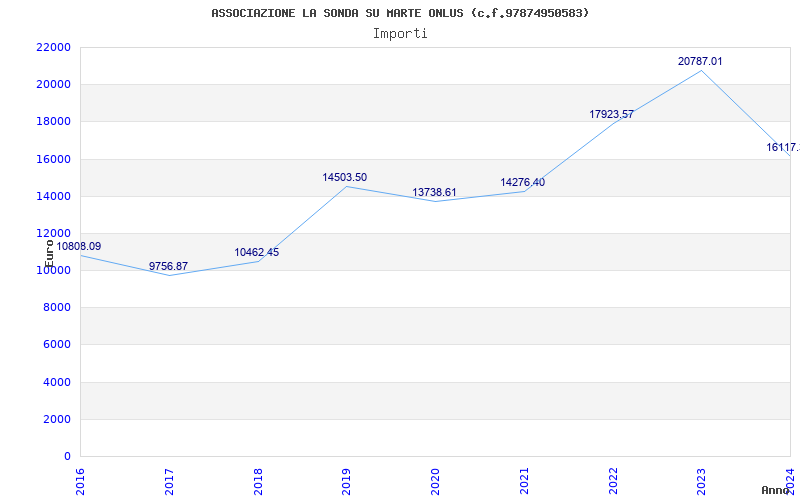This screenshot has height=500, width=800.
Task: Click the 2016 x-axis year label
Action: pos(80,481)
